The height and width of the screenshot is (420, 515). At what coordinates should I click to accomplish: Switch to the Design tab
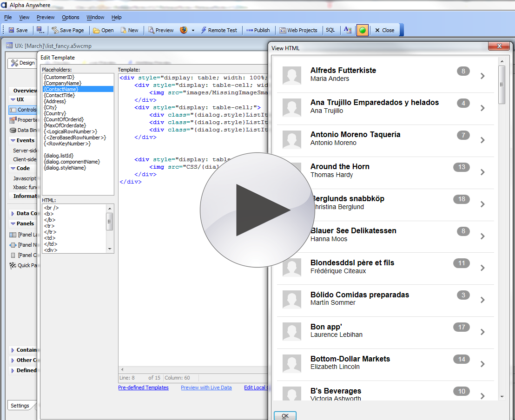point(22,63)
